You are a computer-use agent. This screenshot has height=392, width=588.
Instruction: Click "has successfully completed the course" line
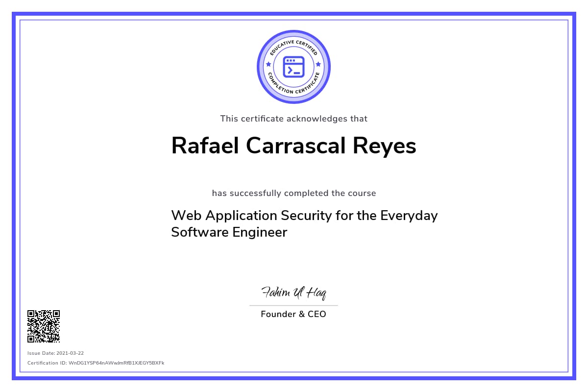coord(294,193)
